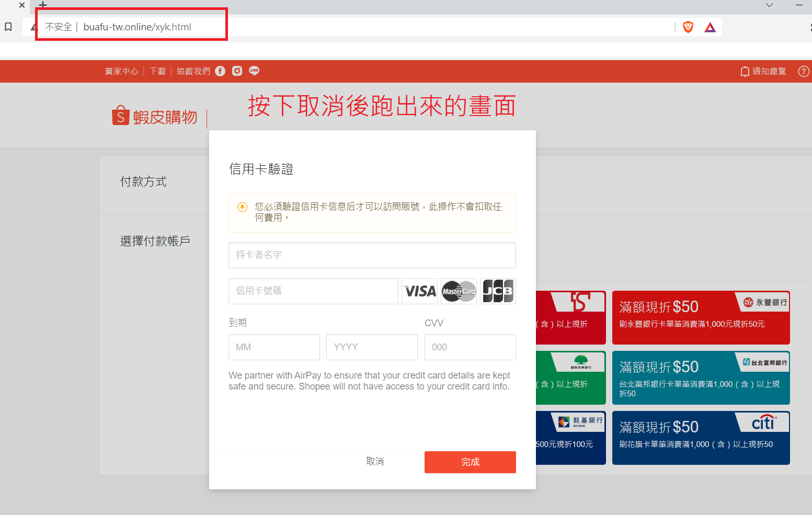Close the browser tab with X

22,5
